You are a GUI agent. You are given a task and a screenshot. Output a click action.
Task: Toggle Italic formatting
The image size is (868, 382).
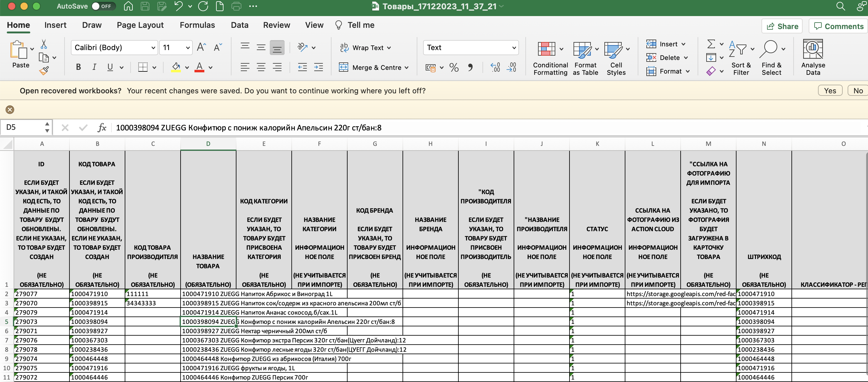[94, 67]
